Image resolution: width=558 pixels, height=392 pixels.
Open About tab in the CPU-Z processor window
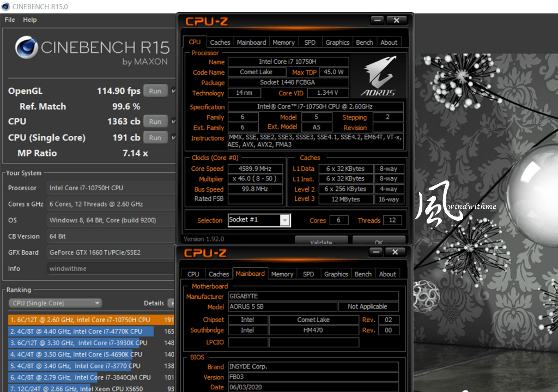point(389,43)
